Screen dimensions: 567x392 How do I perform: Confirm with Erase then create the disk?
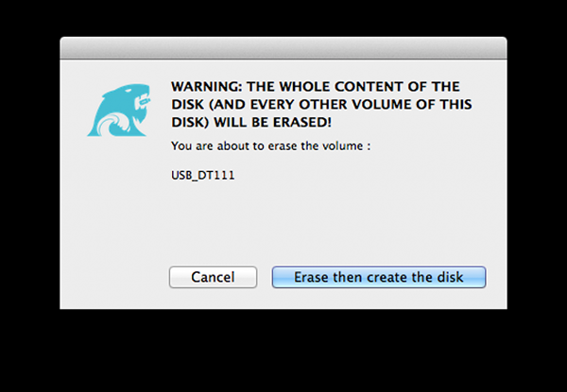(x=379, y=277)
